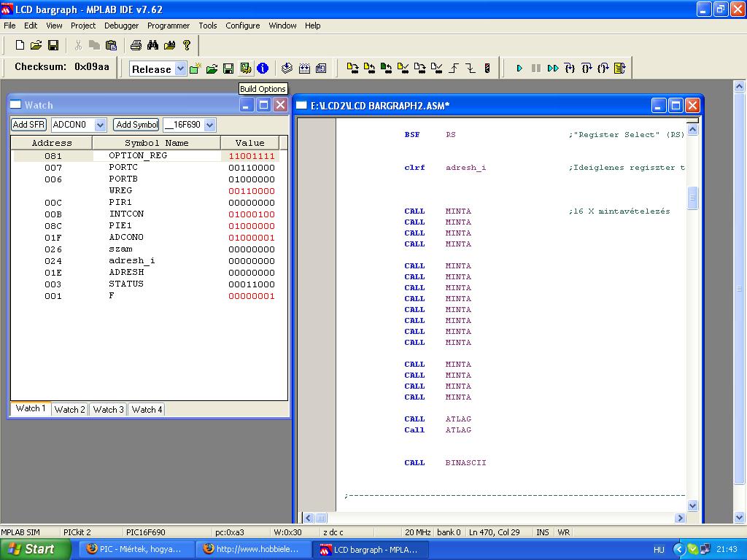
Task: Click the Address column header
Action: [52, 143]
